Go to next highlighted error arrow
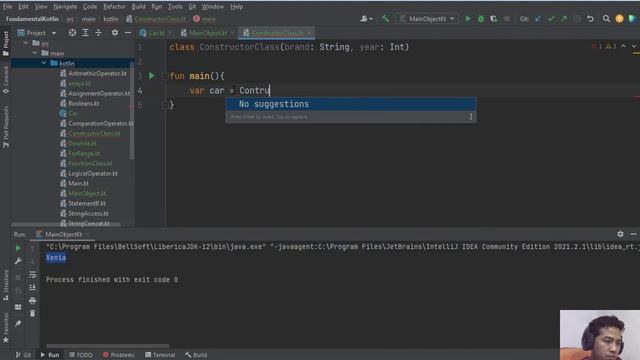640x360 pixels. click(x=633, y=47)
